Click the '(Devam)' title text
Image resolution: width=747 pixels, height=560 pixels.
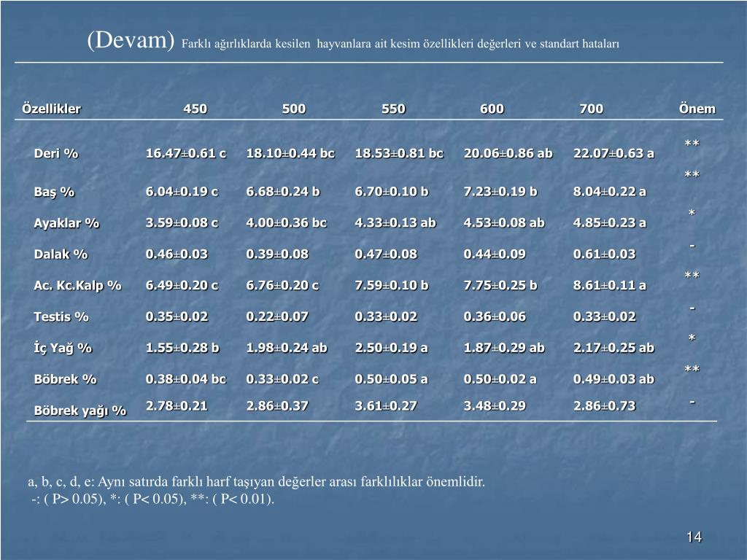pos(131,40)
